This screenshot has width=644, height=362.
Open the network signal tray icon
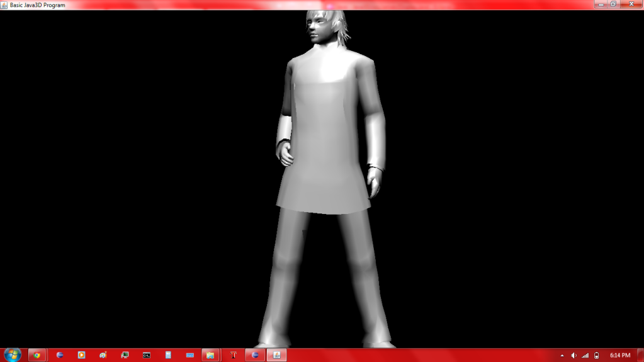[585, 356]
